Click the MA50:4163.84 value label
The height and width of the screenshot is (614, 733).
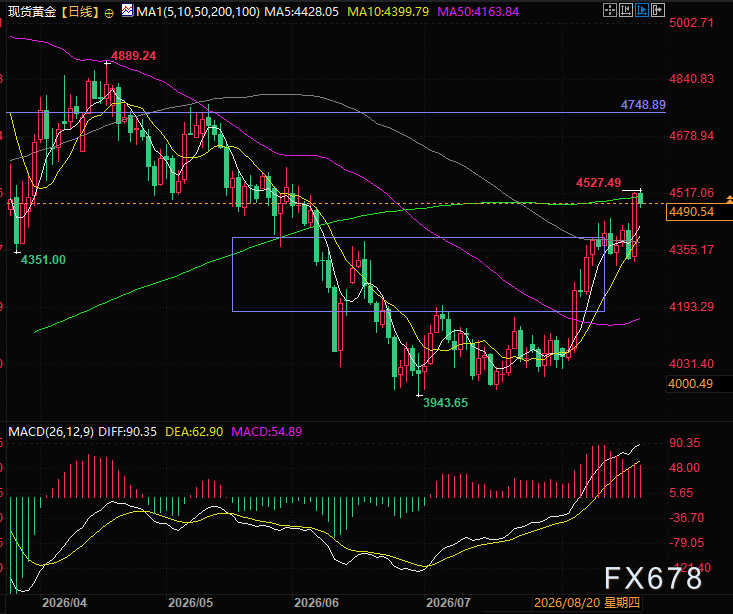click(478, 12)
